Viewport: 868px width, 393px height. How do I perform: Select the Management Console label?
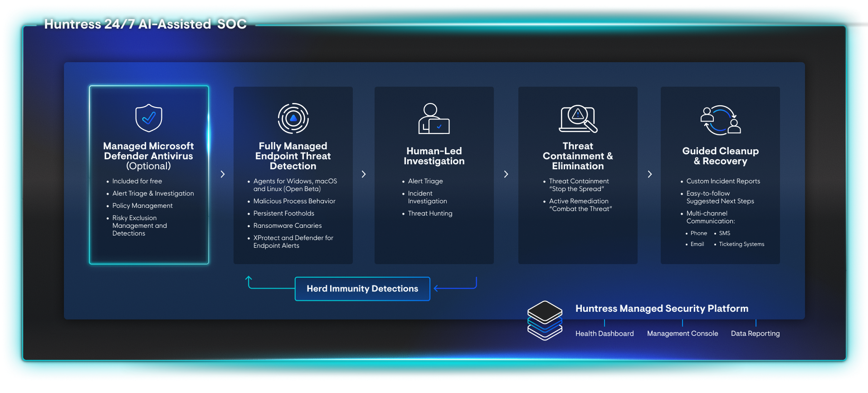(x=682, y=334)
